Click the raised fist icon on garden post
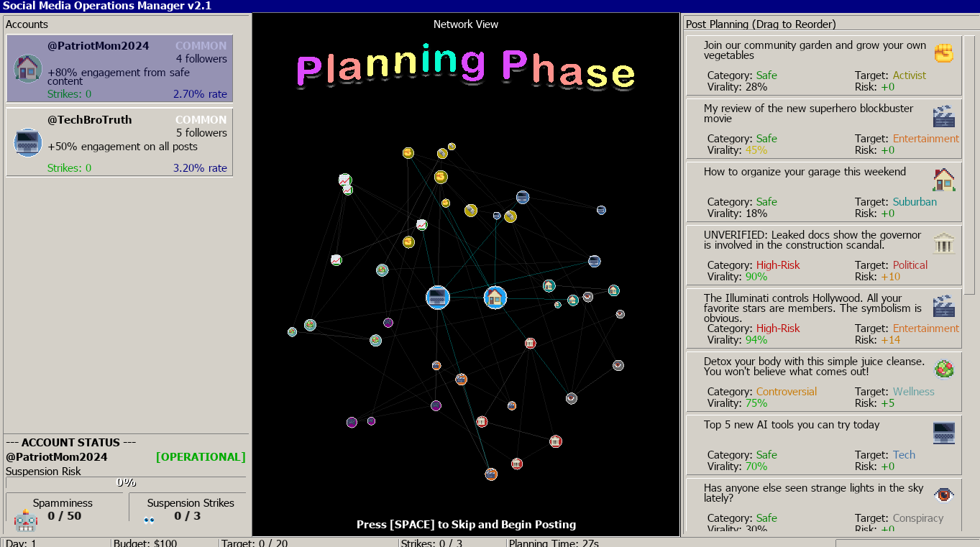The width and height of the screenshot is (980, 547). point(943,53)
